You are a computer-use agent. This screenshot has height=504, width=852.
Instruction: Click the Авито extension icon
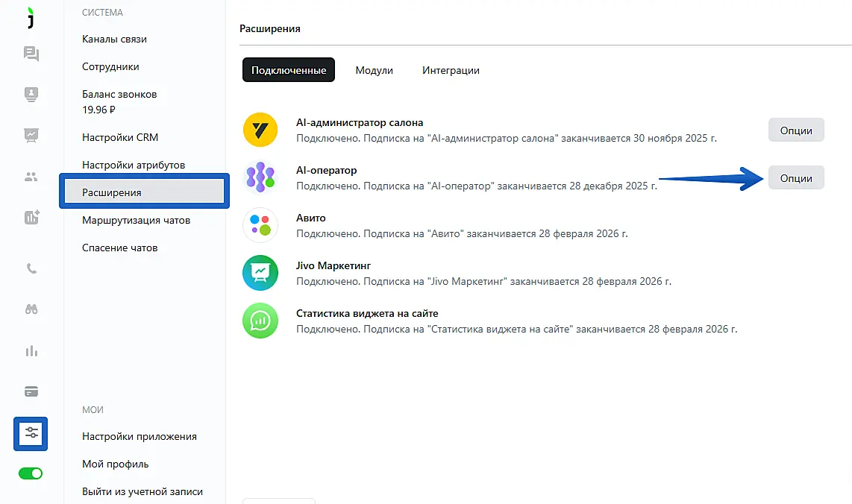(x=260, y=225)
